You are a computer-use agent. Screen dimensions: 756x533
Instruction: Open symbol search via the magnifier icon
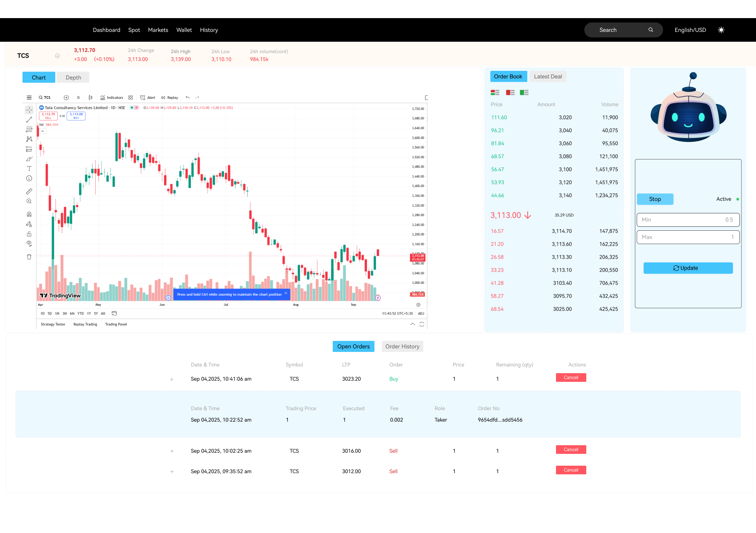pyautogui.click(x=41, y=97)
